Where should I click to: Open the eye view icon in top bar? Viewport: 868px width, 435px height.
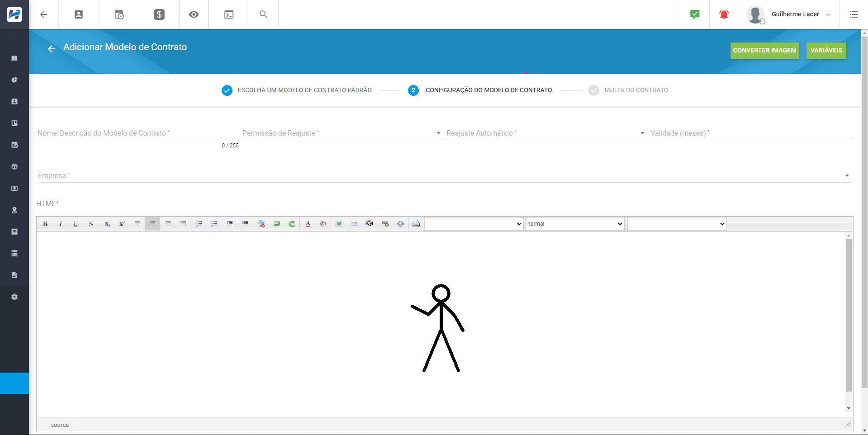click(194, 14)
